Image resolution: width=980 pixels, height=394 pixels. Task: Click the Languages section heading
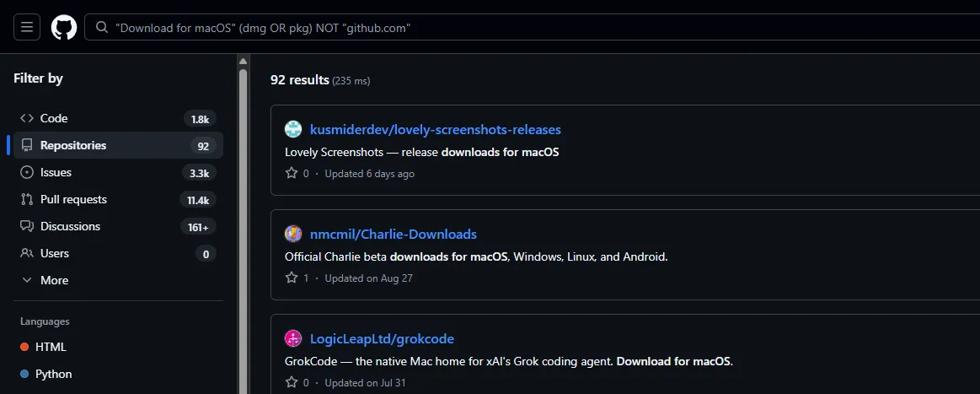[45, 321]
